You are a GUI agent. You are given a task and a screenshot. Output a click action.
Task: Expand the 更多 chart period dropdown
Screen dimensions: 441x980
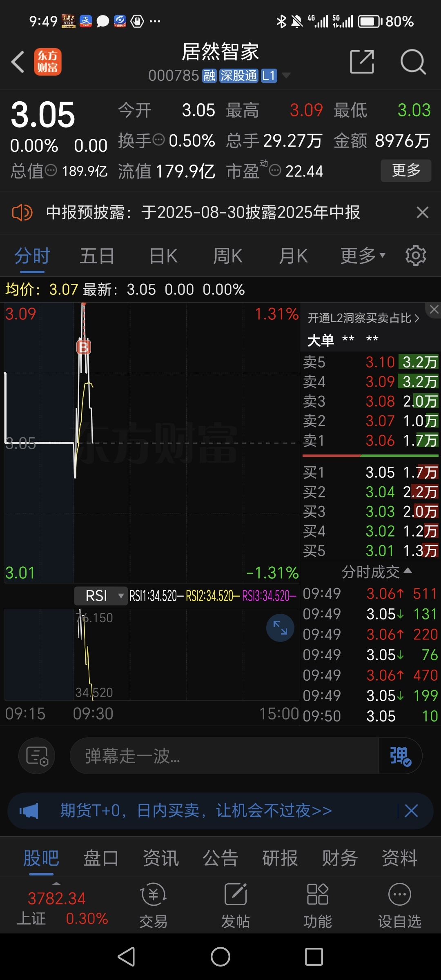[363, 256]
